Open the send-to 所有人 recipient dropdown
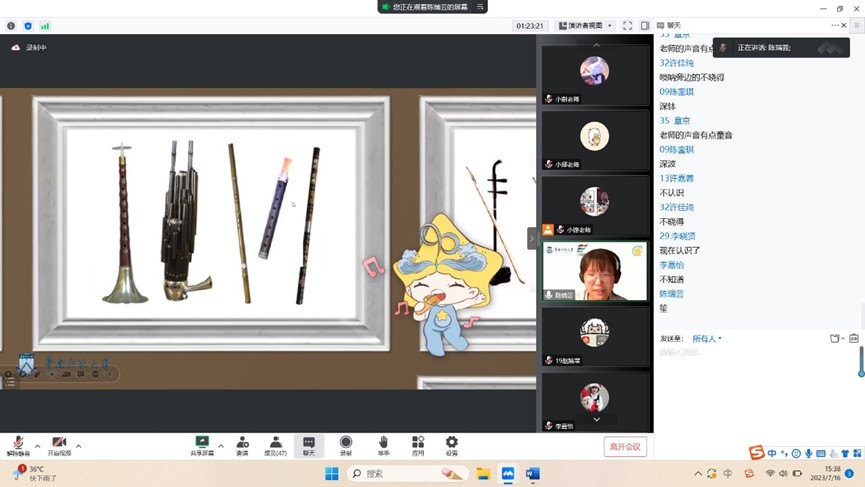The width and height of the screenshot is (865, 487). [x=707, y=339]
